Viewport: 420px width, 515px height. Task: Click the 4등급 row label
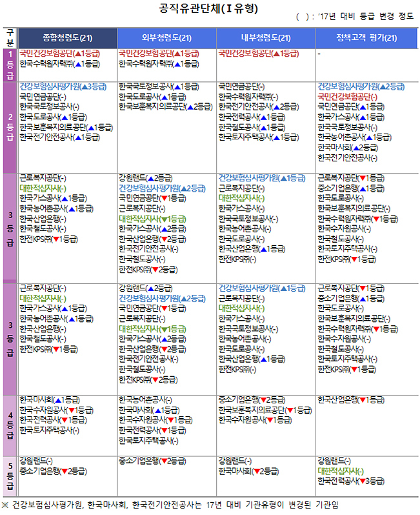10,425
